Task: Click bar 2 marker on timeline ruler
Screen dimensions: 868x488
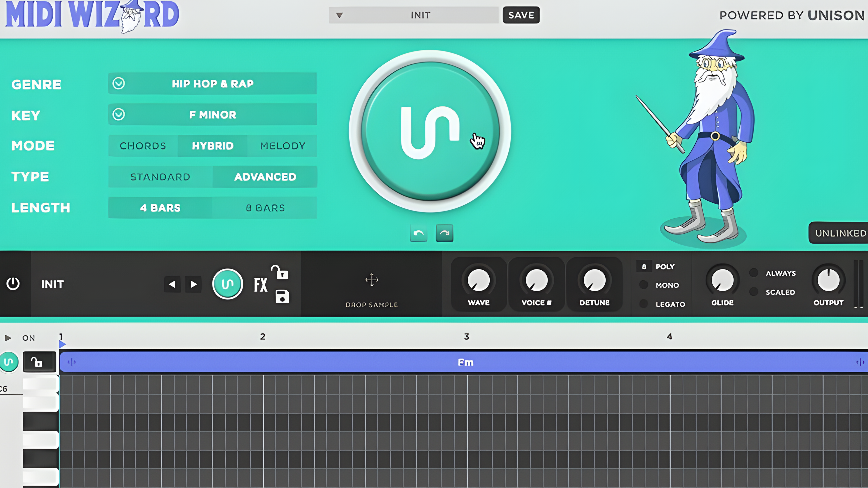Action: tap(263, 336)
